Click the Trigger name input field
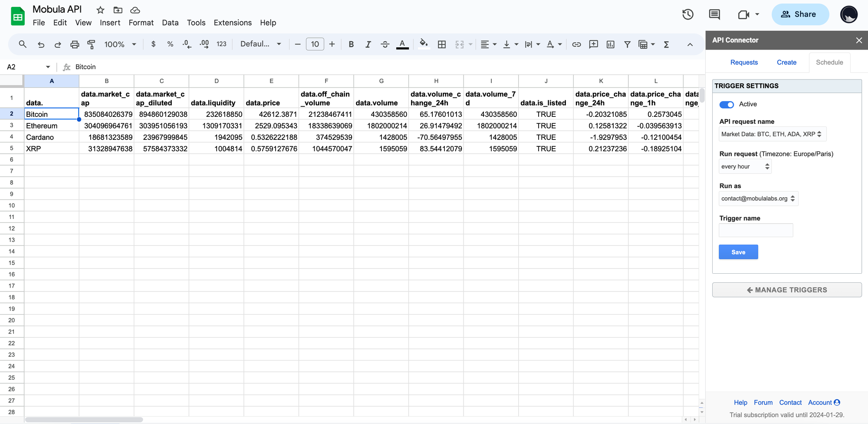This screenshot has height=424, width=868. 756,230
